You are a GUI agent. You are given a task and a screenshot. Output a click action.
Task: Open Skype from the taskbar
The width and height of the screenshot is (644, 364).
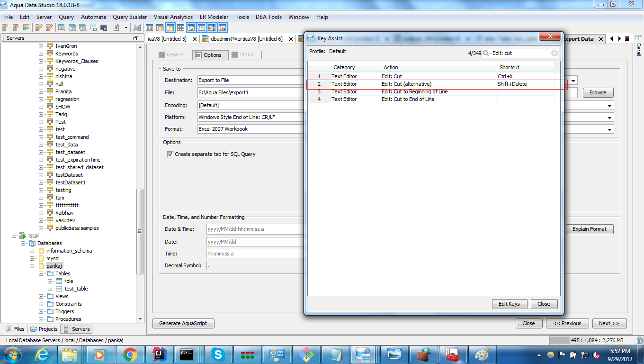coord(218,354)
